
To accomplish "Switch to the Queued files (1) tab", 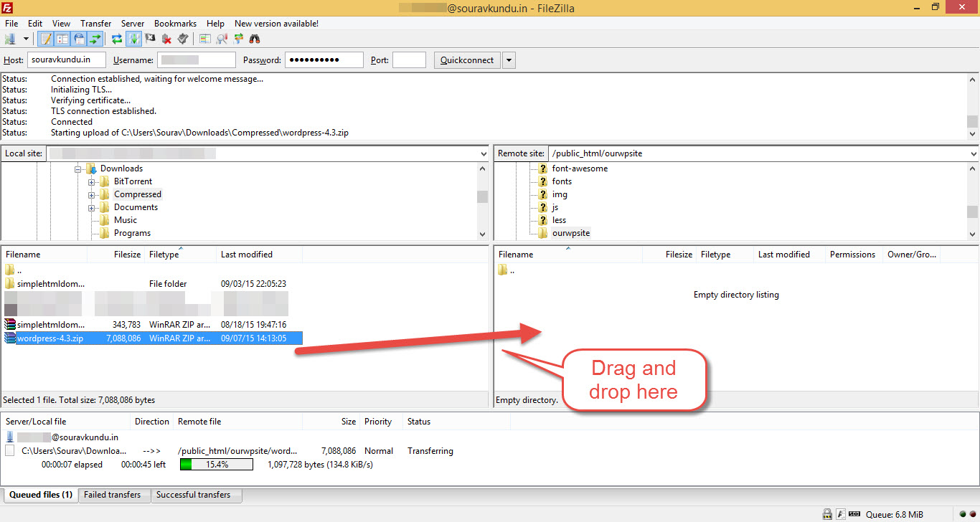I will point(41,495).
